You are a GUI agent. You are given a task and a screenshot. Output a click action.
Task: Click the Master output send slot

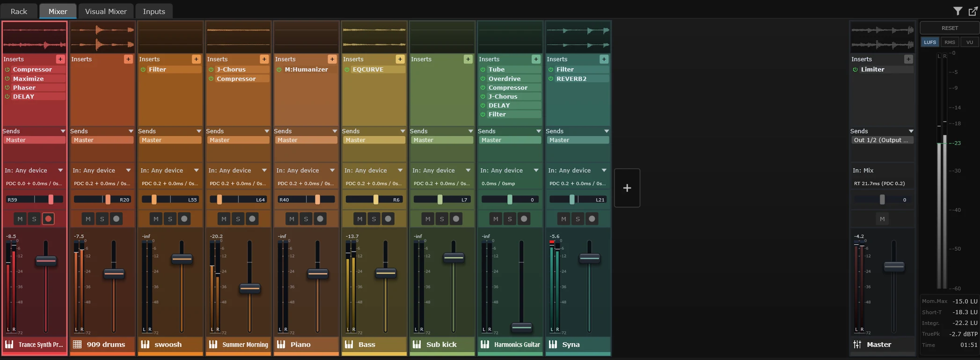click(882, 140)
